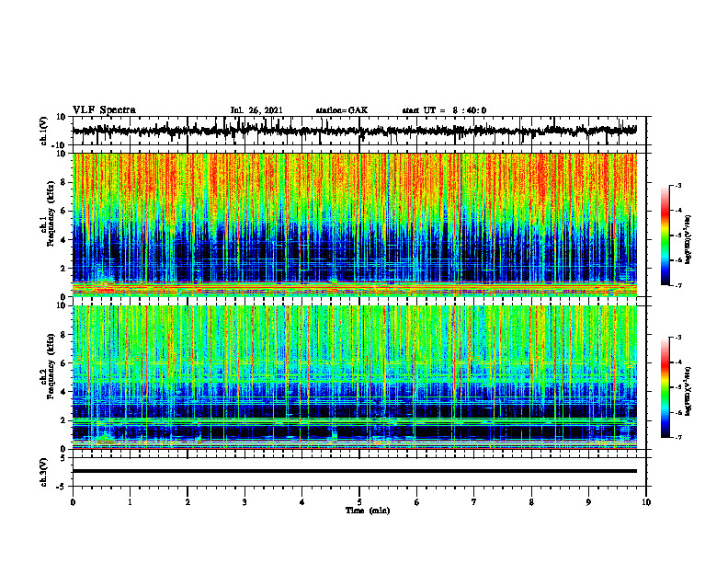
Task: Click the "-7" tick on ch.2 colorbar
Action: click(x=678, y=438)
